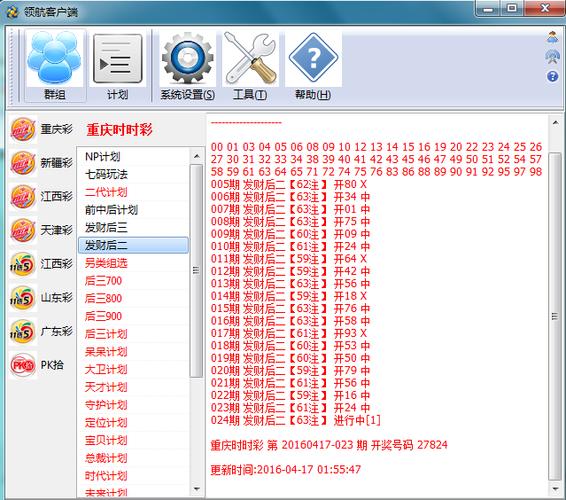Choose 二代计划 in the plan list
The image size is (566, 500).
click(x=133, y=192)
